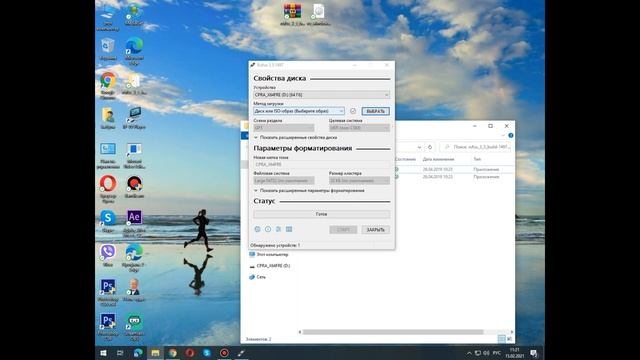Viewport: 640px width, 360px height.
Task: Click the Chrome taskbar icon
Action: 173,353
